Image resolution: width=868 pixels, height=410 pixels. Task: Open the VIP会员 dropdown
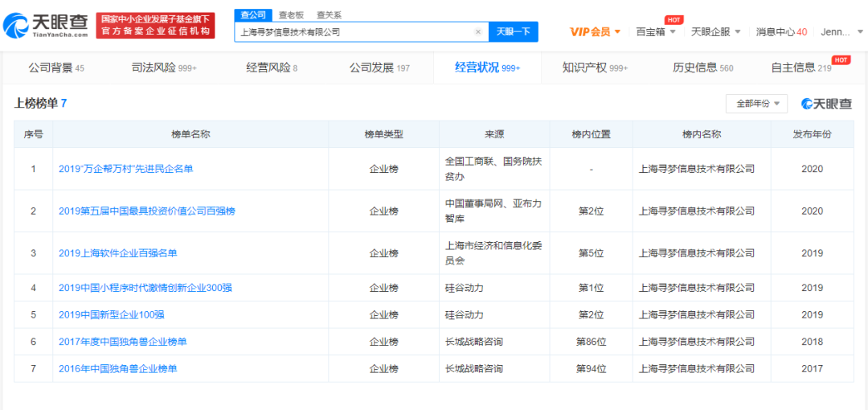[595, 31]
